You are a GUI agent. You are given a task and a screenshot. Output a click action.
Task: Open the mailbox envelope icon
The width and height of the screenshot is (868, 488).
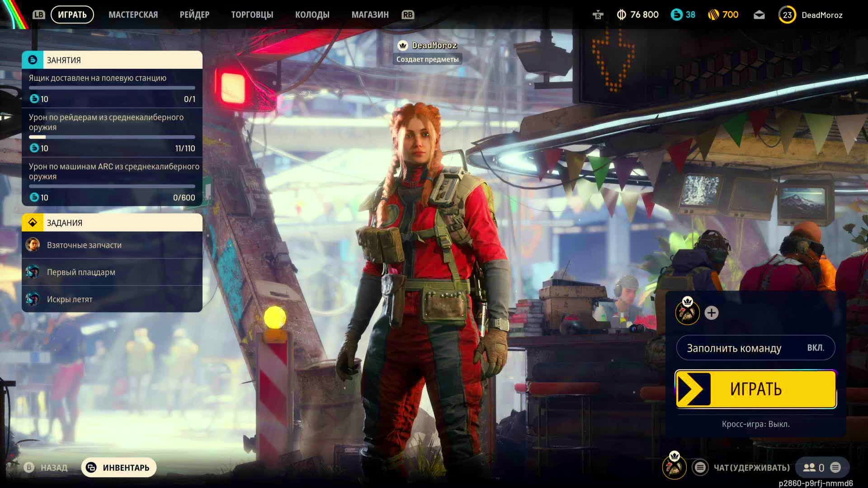coord(759,15)
